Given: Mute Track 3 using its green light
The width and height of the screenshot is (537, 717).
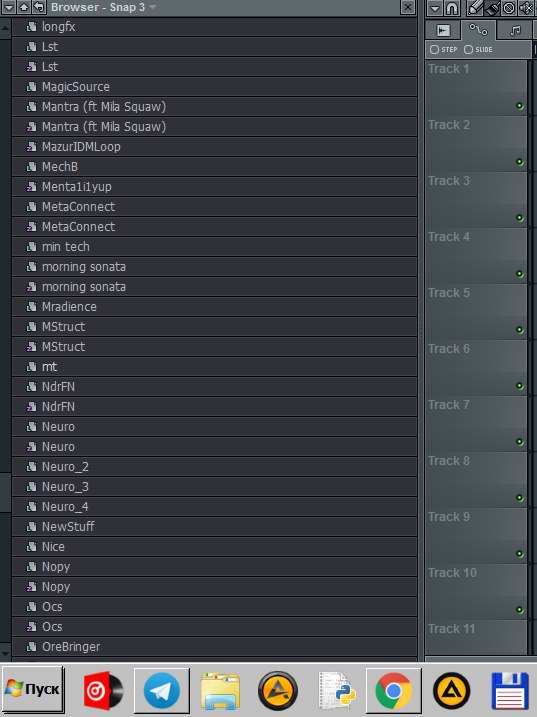Looking at the screenshot, I should tap(520, 218).
